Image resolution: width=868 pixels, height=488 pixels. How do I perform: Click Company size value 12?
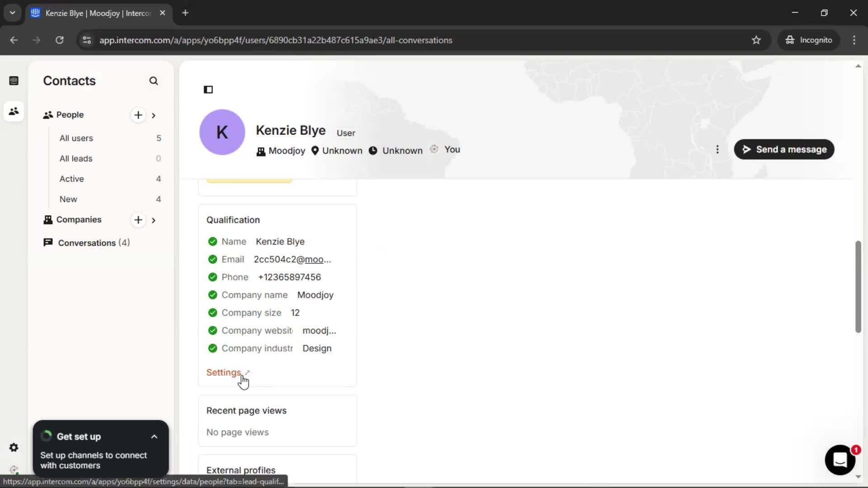[295, 313]
